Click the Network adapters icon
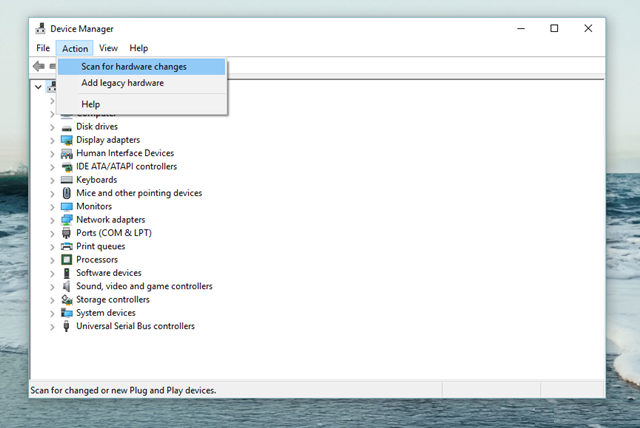 [x=67, y=220]
